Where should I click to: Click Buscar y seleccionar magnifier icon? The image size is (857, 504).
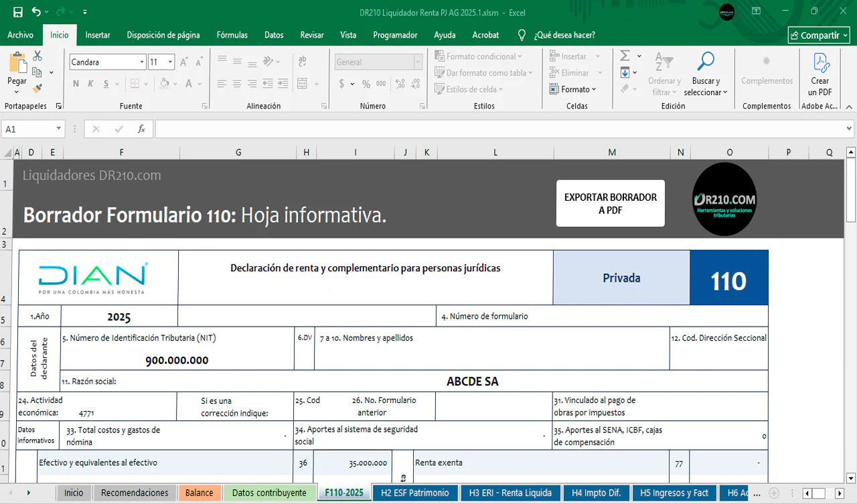[706, 62]
